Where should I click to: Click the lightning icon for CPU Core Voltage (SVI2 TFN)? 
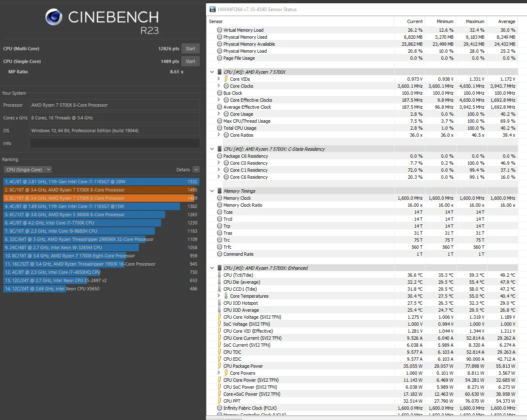219,317
